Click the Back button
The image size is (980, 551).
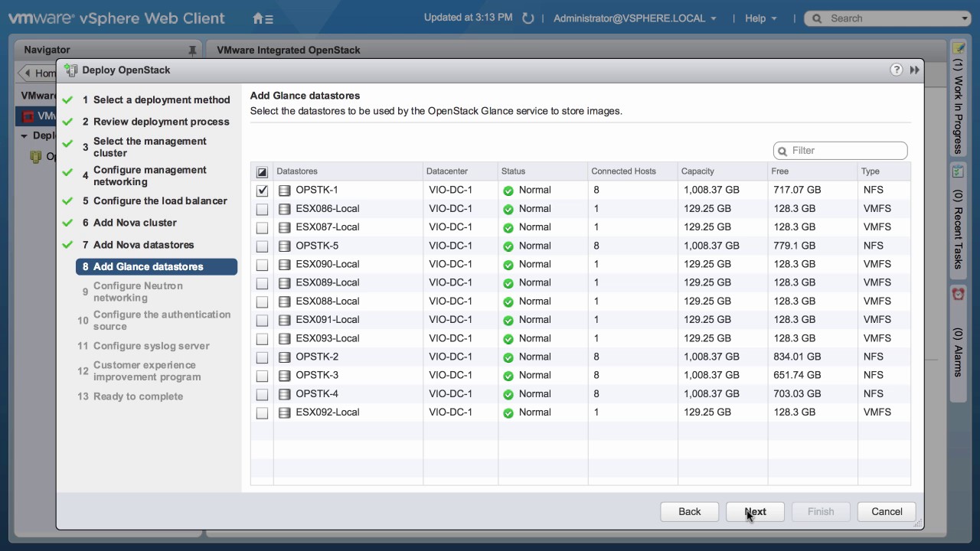(x=689, y=512)
